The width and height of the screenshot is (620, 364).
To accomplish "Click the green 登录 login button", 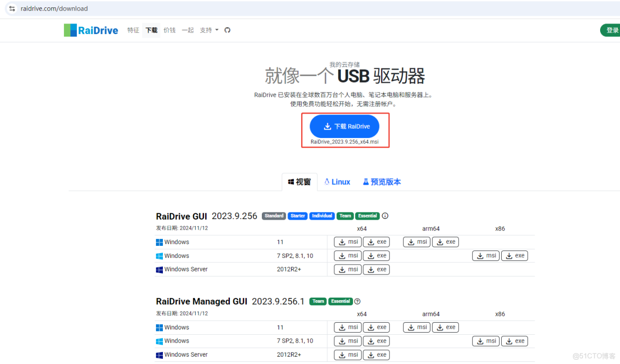I will pos(611,30).
